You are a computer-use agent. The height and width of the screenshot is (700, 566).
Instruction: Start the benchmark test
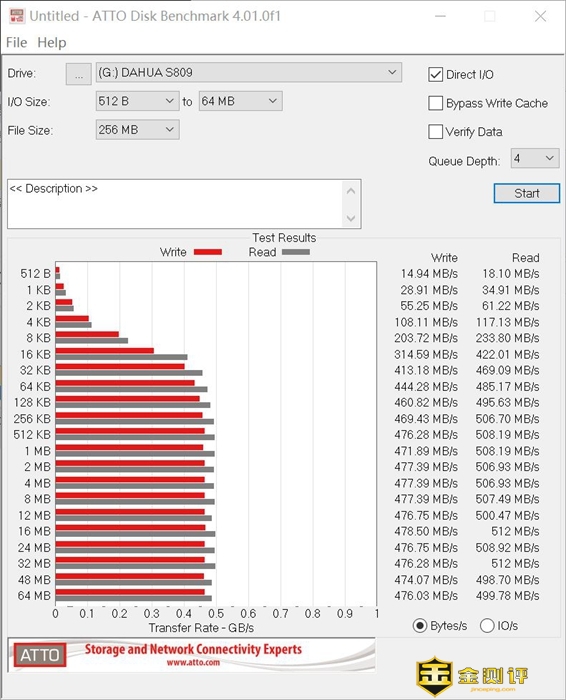[527, 193]
